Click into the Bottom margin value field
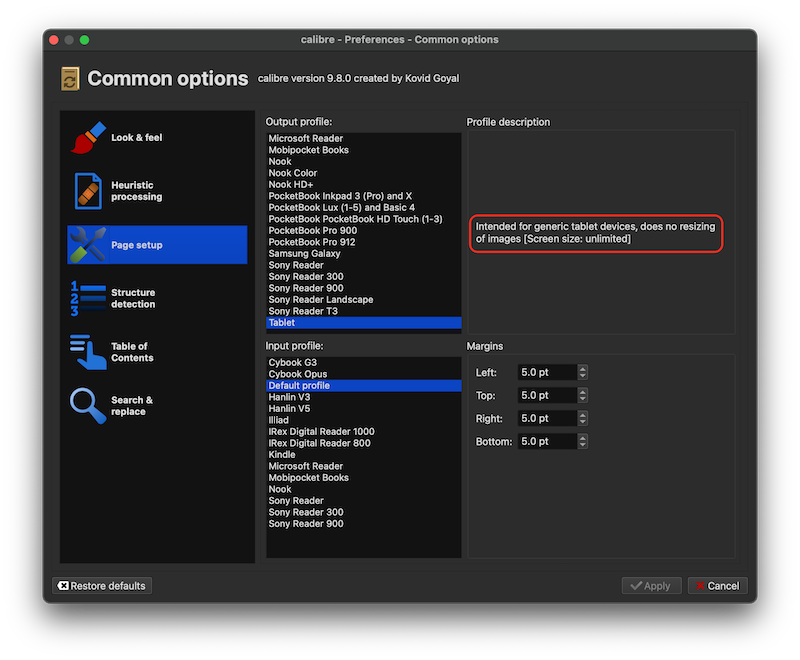800x660 pixels. [547, 441]
